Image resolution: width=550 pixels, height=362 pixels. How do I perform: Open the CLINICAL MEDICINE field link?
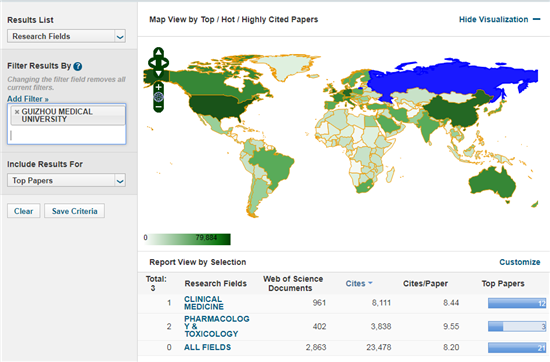click(204, 303)
